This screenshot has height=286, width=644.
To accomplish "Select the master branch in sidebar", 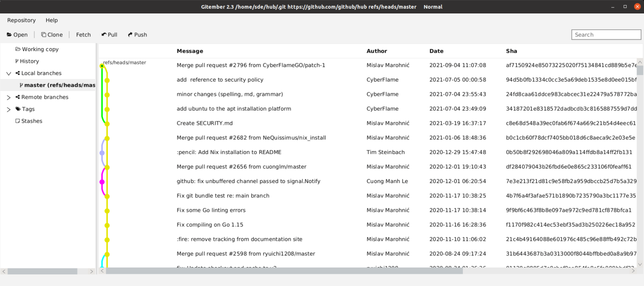I will pyautogui.click(x=48, y=85).
